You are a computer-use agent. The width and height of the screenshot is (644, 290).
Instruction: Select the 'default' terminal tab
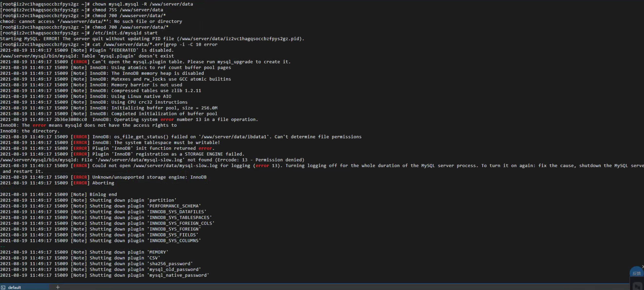coord(14,287)
